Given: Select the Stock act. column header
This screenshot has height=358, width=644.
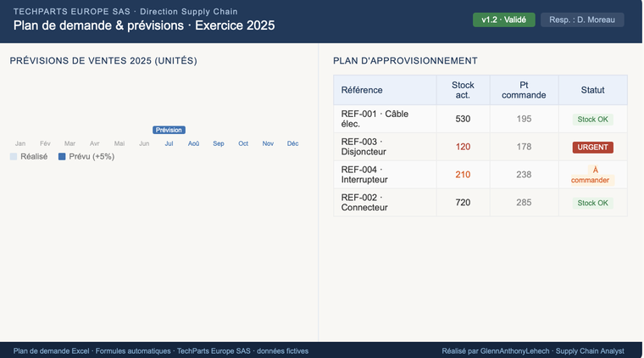Looking at the screenshot, I should 463,90.
